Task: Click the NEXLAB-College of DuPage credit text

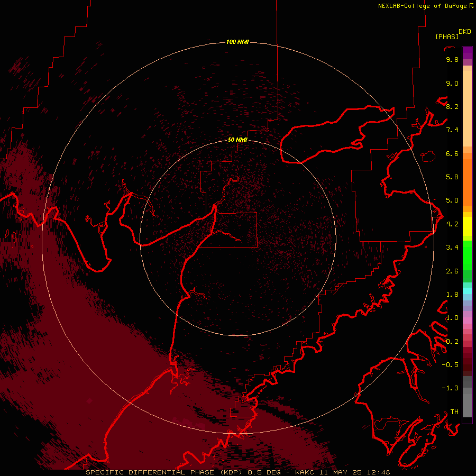Action: pos(422,6)
